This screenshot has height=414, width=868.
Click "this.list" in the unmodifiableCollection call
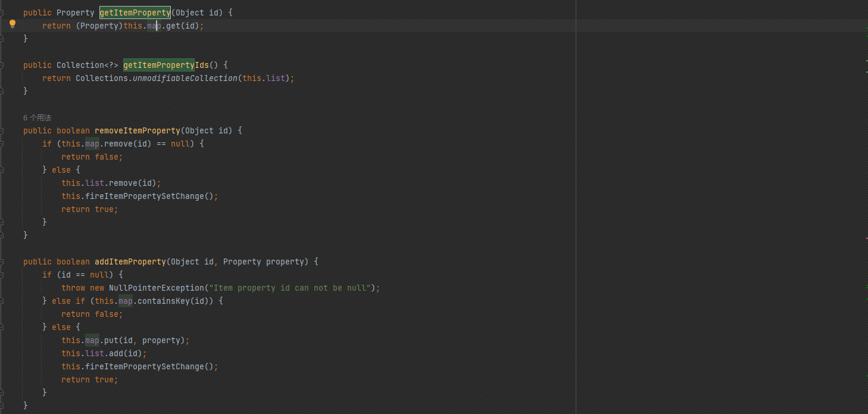tap(264, 78)
